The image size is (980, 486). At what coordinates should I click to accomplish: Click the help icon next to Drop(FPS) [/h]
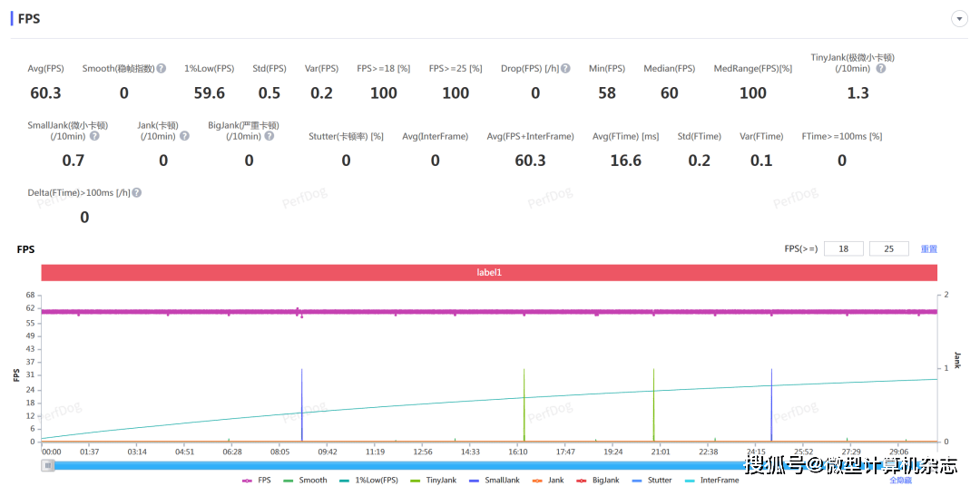[565, 69]
